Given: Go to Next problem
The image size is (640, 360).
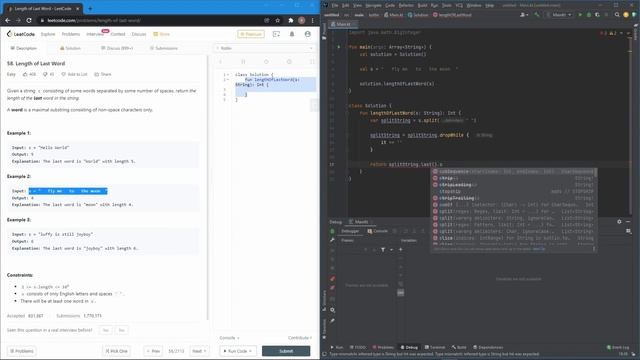Looking at the screenshot, I should tap(199, 351).
